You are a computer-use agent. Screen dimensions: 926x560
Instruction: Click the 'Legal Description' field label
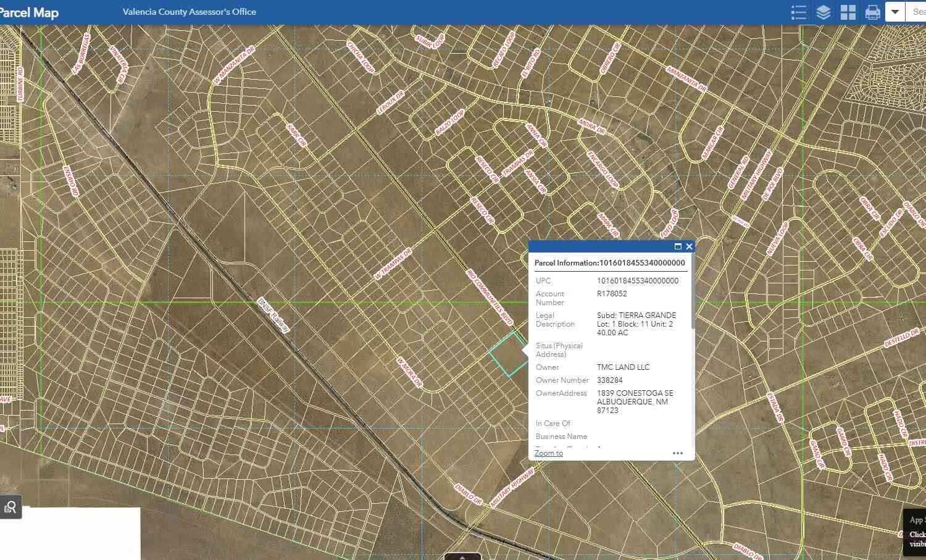[x=556, y=320]
